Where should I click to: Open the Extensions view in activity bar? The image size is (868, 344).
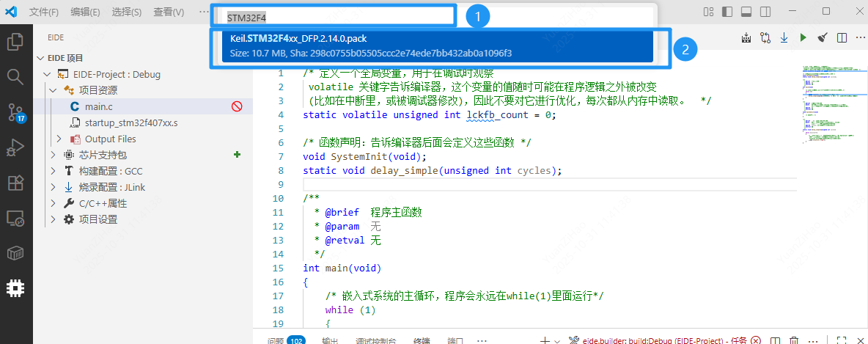[x=15, y=183]
